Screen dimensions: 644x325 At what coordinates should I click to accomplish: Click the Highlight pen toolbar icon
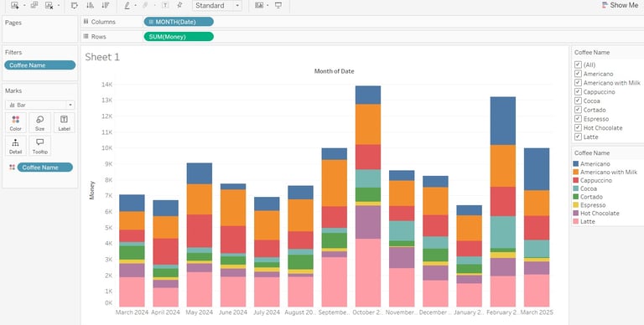[127, 5]
